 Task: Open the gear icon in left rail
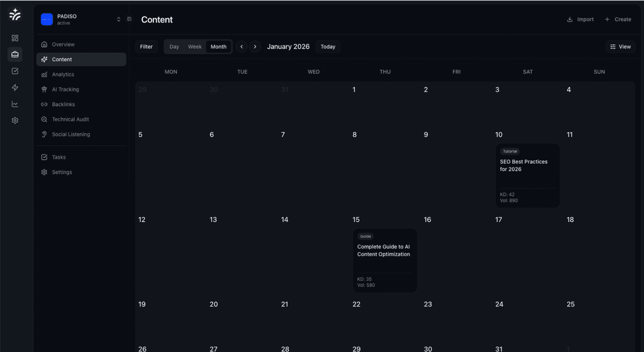point(15,121)
